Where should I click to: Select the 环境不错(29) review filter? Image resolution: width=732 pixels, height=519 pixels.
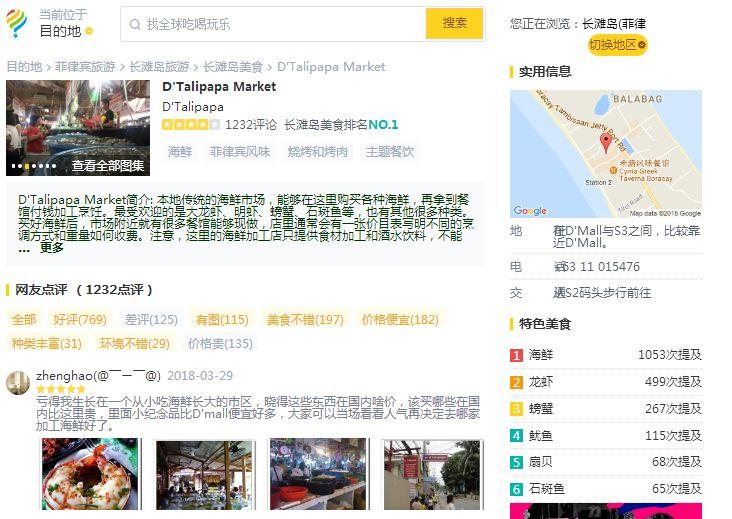pos(135,344)
